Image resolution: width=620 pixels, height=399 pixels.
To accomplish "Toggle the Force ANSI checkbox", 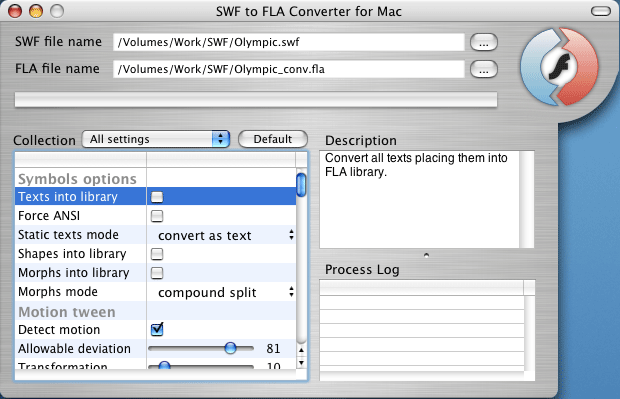I will (157, 216).
